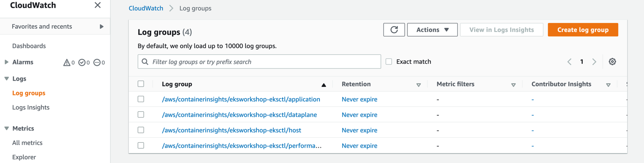The image size is (644, 163).
Task: Edit retention for application log group
Action: point(360,99)
